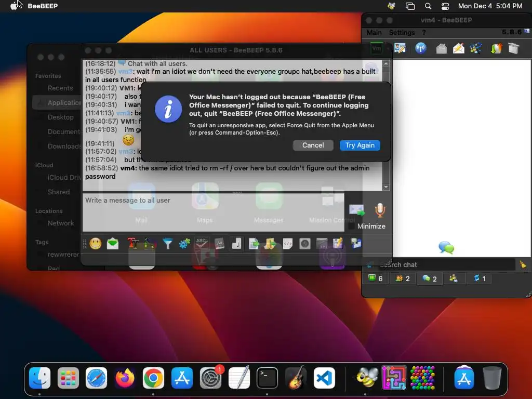Open Control Center in menu bar
532x399 pixels.
tap(445, 6)
